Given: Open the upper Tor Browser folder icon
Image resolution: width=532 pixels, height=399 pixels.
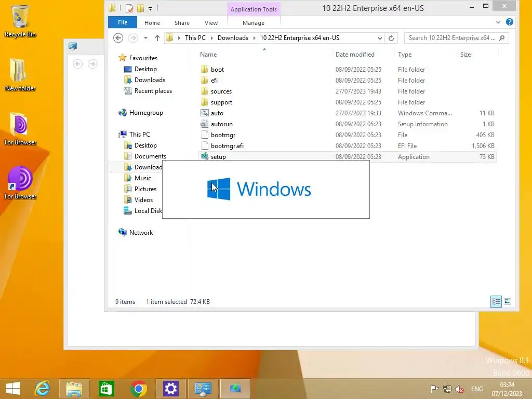Looking at the screenshot, I should click(x=20, y=129).
